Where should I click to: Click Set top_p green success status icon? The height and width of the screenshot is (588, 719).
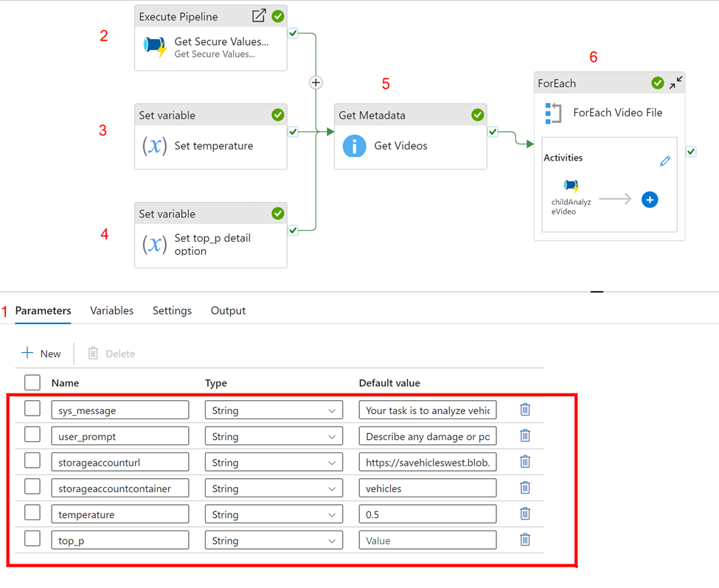(x=278, y=214)
